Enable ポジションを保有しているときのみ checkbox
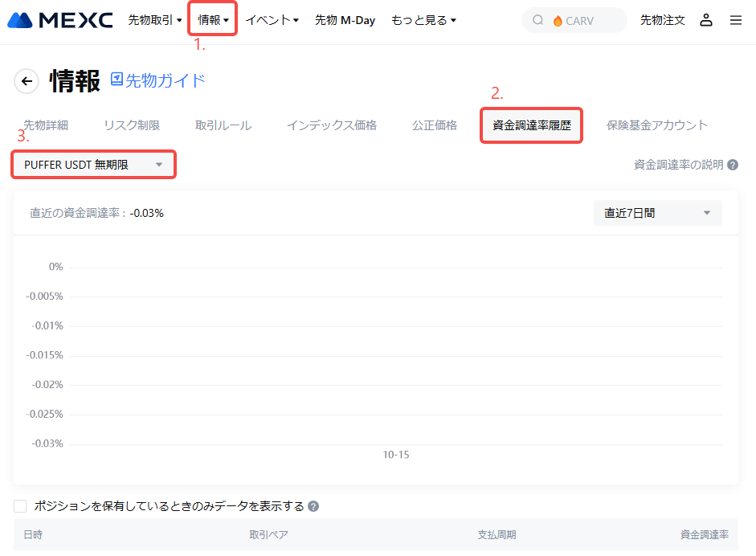The width and height of the screenshot is (756, 556). tap(21, 506)
